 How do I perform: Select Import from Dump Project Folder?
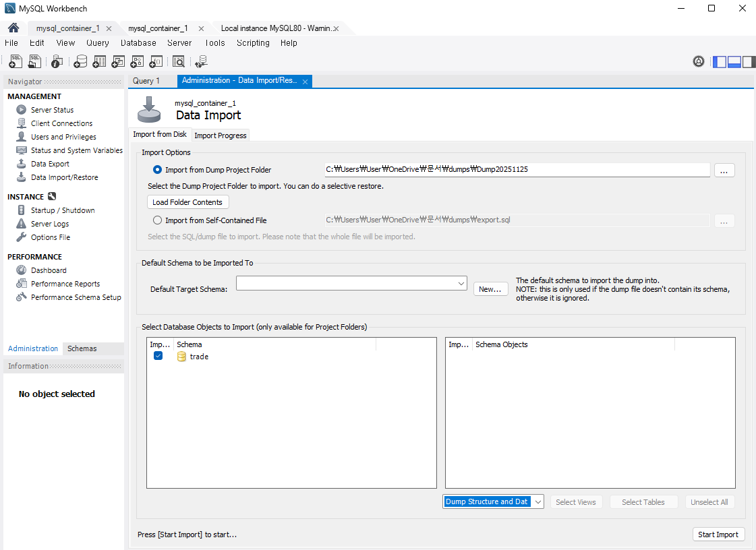coord(157,170)
